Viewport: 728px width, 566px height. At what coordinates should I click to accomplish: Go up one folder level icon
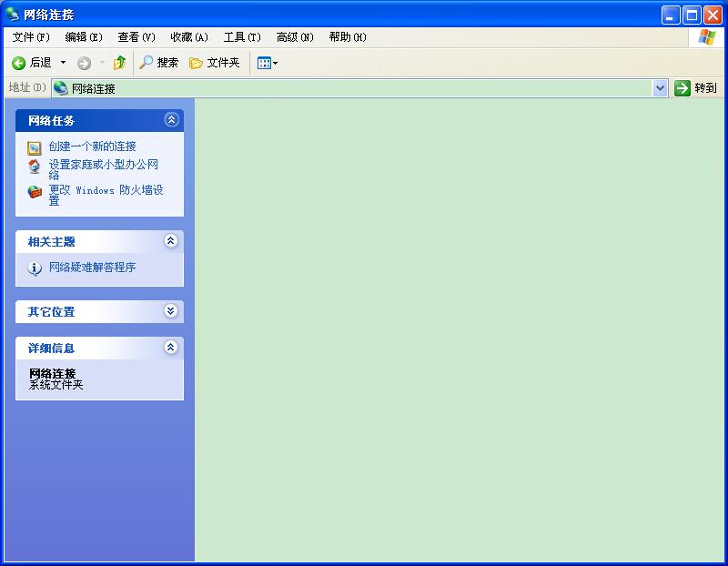coord(119,63)
